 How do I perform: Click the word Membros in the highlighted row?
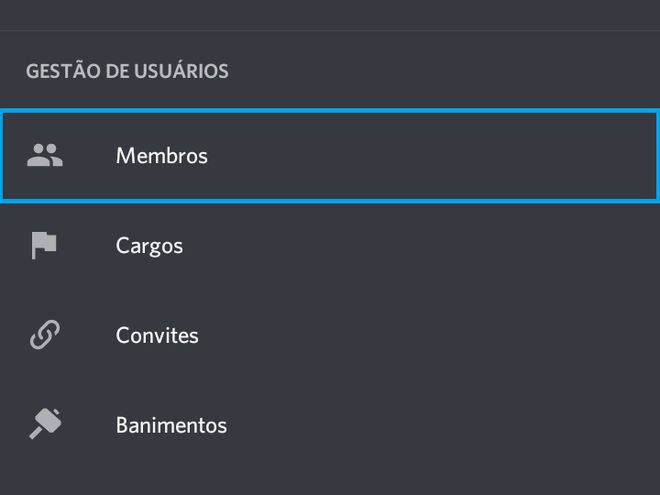[x=162, y=156]
